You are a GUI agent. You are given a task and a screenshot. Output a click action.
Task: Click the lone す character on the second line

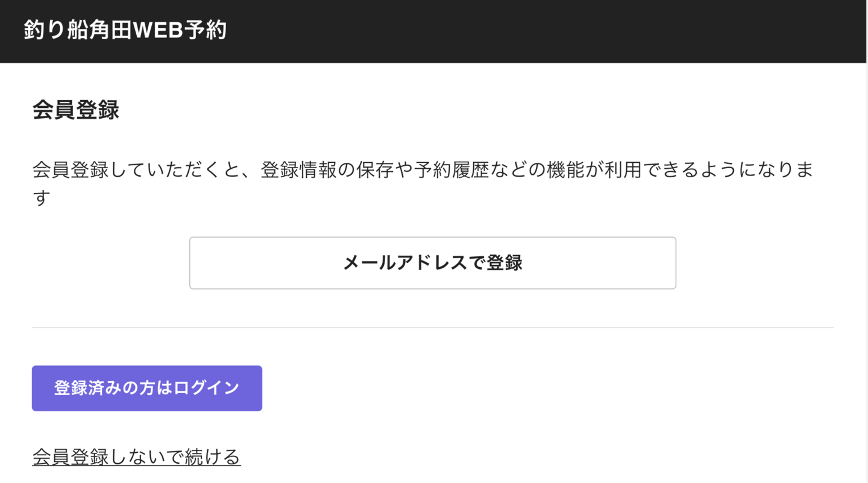(41, 198)
